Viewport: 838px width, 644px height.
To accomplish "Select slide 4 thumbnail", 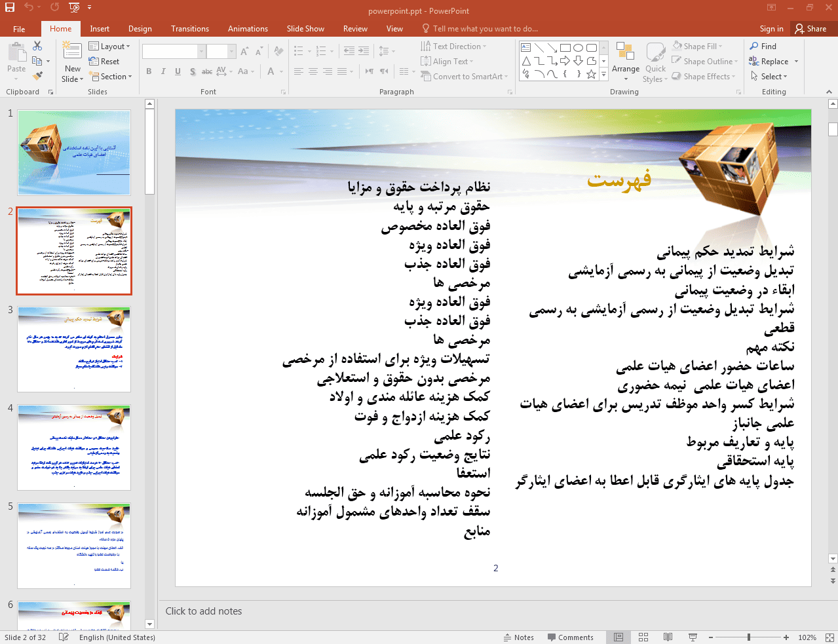I will [x=74, y=447].
